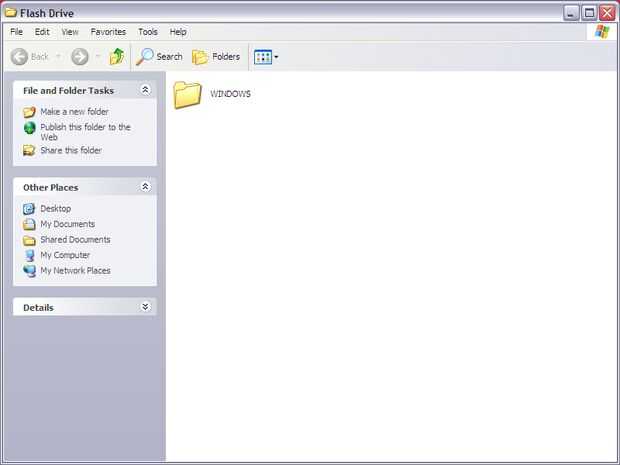The width and height of the screenshot is (620, 465).
Task: Click the Details heading text
Action: click(38, 308)
